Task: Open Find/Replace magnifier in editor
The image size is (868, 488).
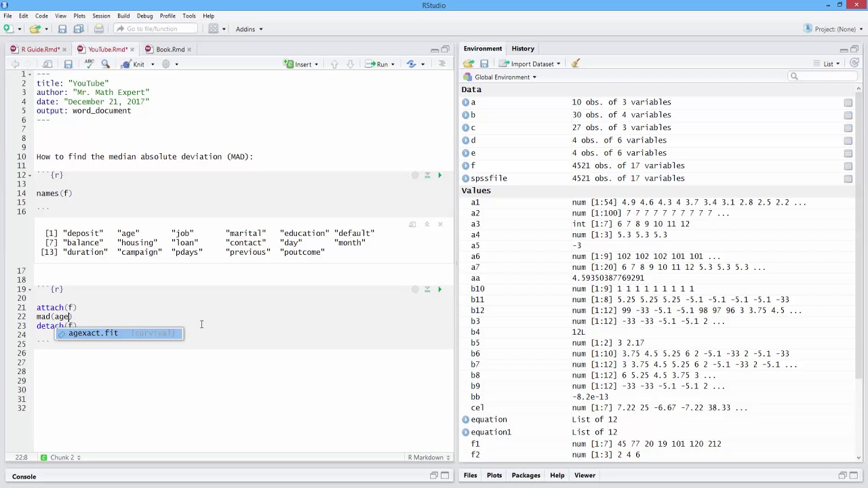Action: 105,64
